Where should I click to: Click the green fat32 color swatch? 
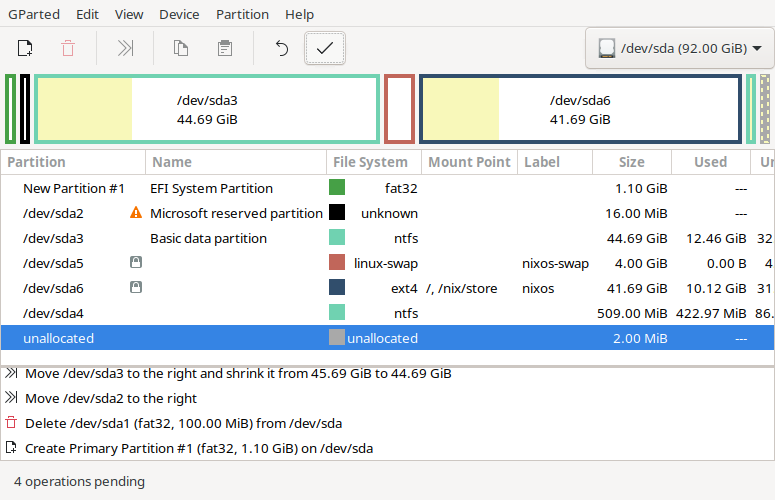pos(337,188)
